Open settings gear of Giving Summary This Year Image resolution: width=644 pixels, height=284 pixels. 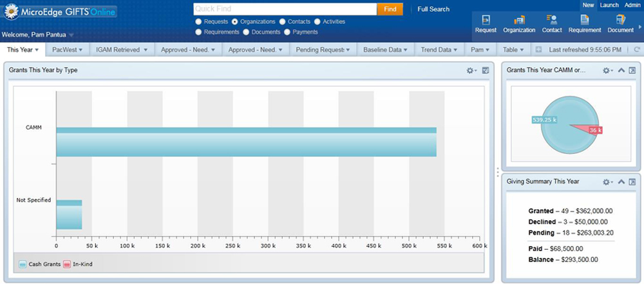(607, 182)
